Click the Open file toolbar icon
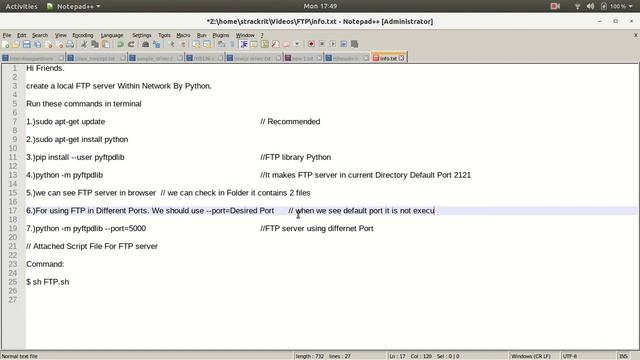640x360 pixels. [x=16, y=44]
